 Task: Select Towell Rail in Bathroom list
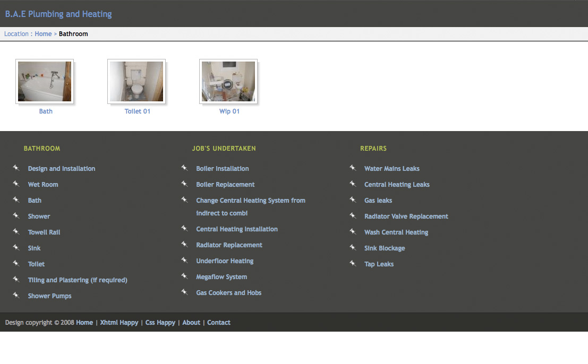[x=44, y=232]
